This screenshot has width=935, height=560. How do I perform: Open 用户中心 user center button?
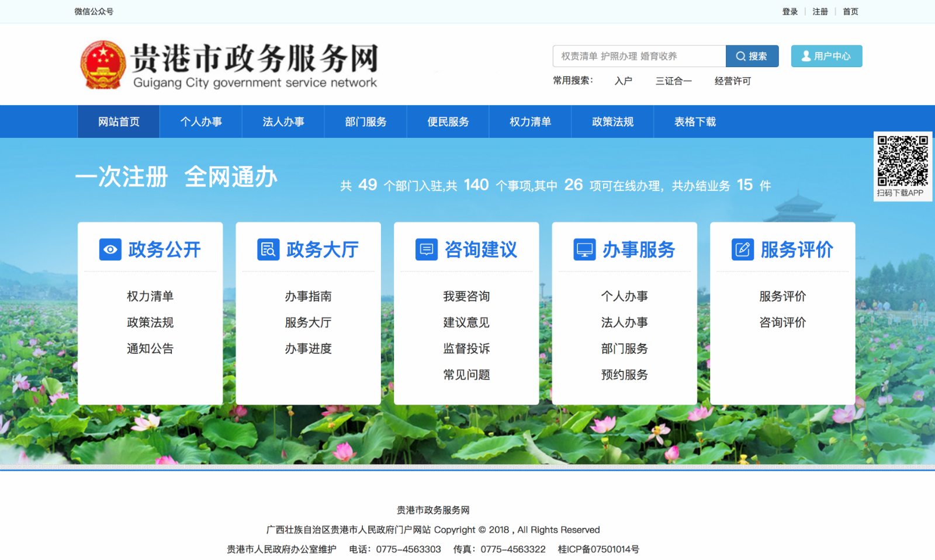pos(826,56)
